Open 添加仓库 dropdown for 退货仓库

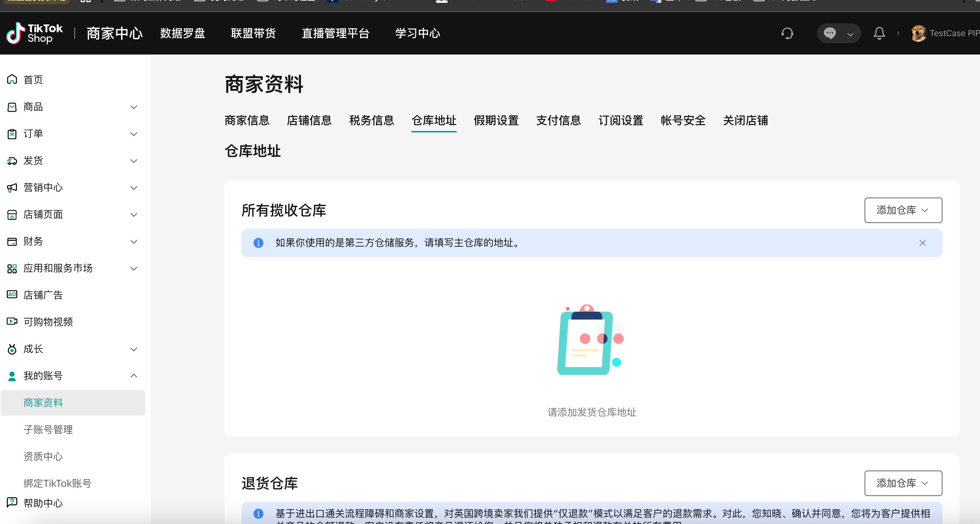903,483
